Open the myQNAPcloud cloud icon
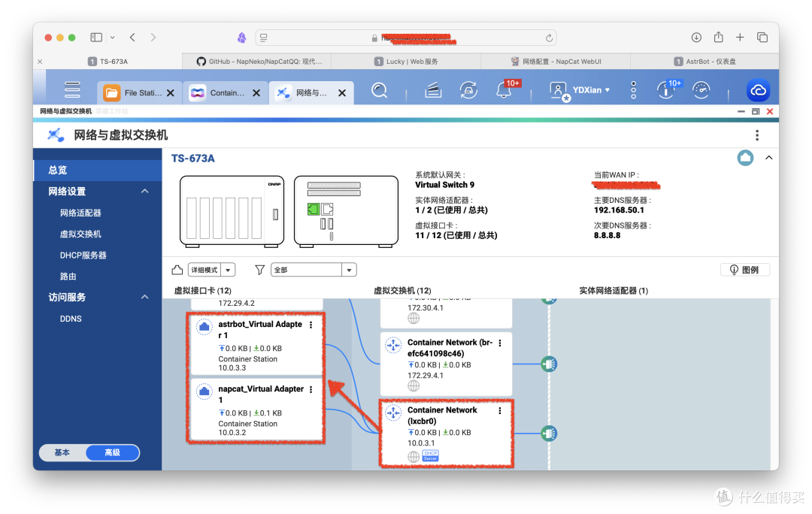Image resolution: width=812 pixels, height=514 pixels. click(758, 91)
